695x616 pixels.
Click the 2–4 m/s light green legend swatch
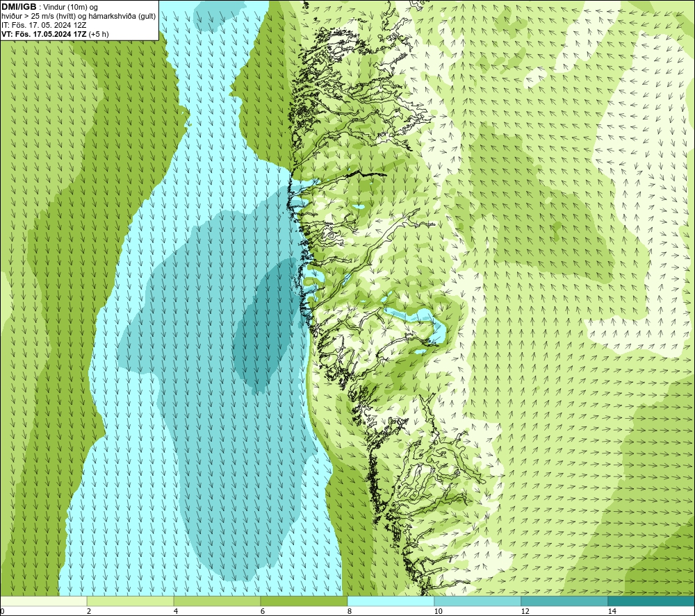coord(131,601)
